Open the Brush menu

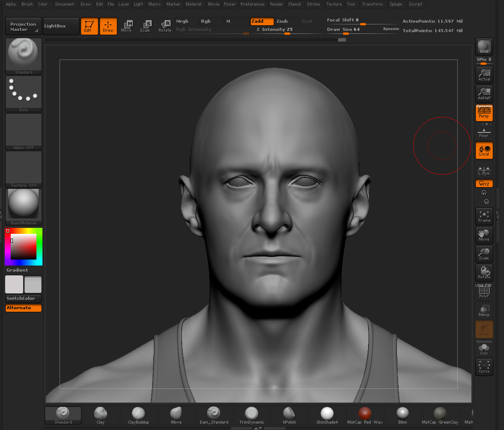click(27, 4)
